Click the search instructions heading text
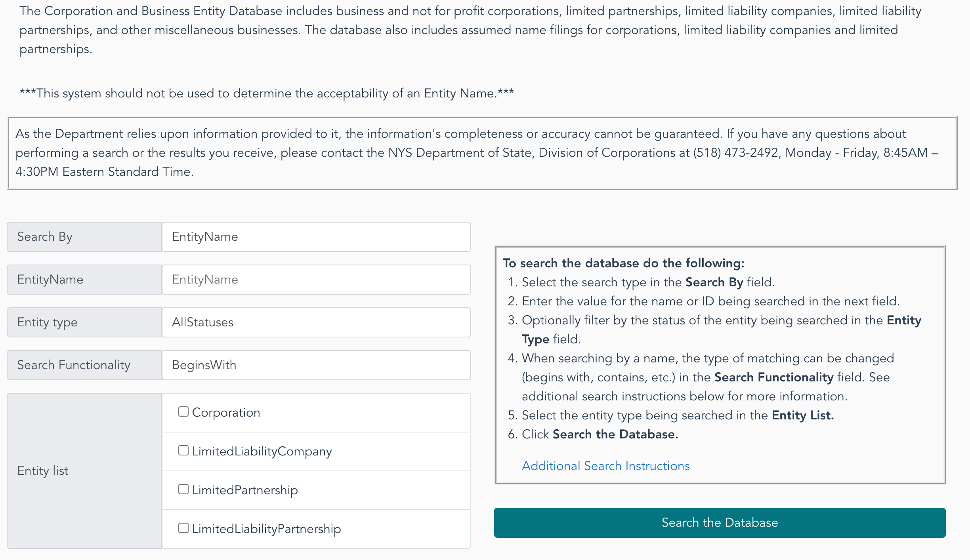 click(624, 263)
